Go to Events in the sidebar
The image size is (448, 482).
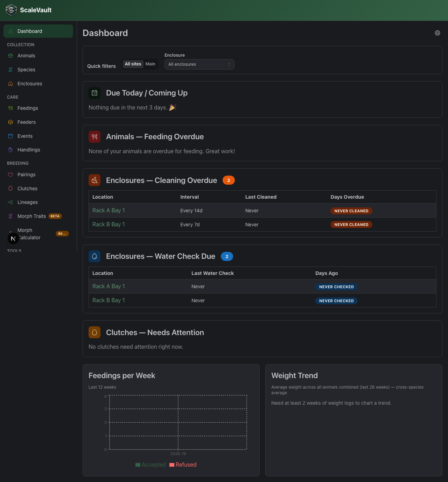(x=38, y=136)
